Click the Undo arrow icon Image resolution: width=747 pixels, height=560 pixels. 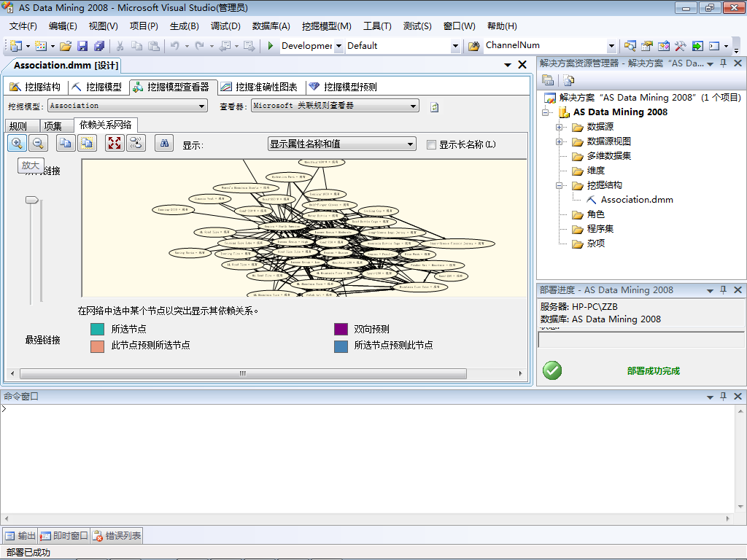point(175,46)
